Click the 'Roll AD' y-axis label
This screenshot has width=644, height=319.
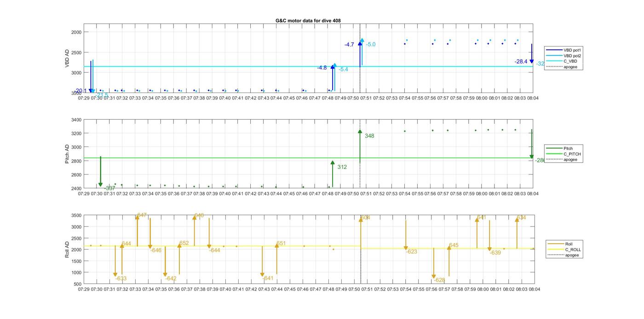coord(67,249)
